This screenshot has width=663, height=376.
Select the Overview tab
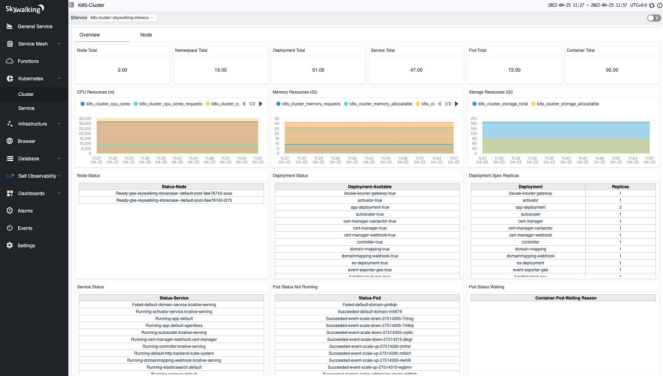pyautogui.click(x=90, y=35)
